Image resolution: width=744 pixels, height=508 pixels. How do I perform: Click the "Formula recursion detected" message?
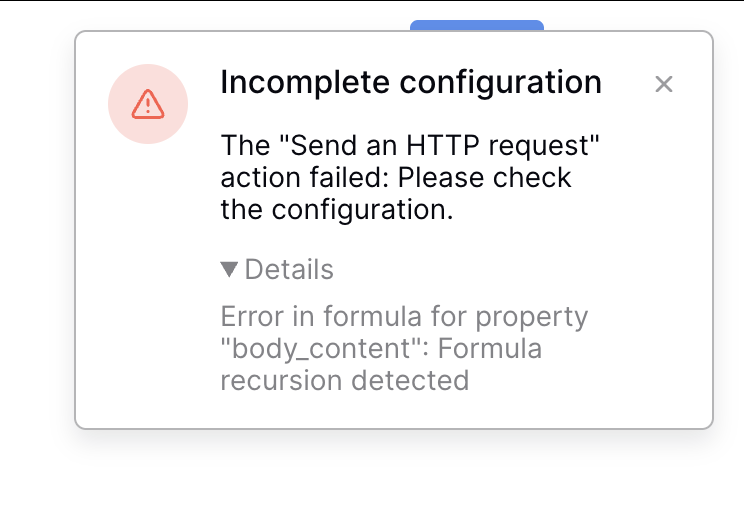pyautogui.click(x=382, y=365)
